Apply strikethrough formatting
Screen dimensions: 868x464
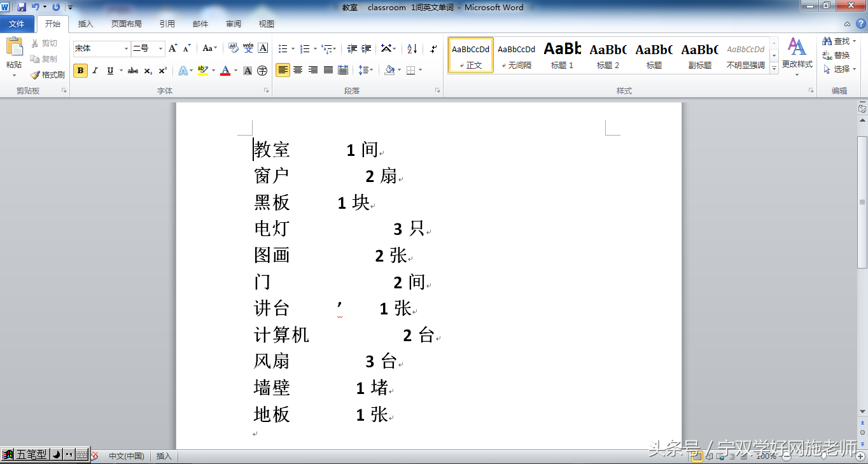[x=133, y=71]
